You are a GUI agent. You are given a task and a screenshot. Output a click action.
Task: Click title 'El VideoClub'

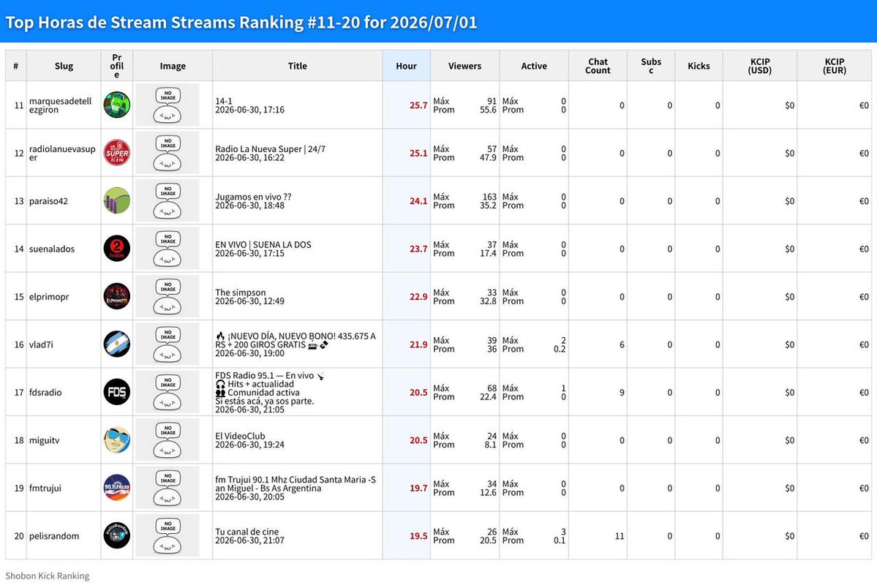click(x=241, y=436)
